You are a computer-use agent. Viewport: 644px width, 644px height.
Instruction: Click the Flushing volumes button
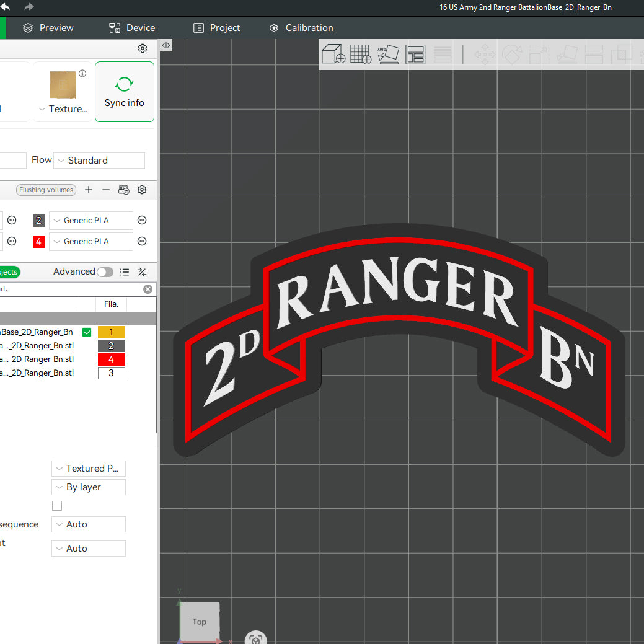point(46,190)
